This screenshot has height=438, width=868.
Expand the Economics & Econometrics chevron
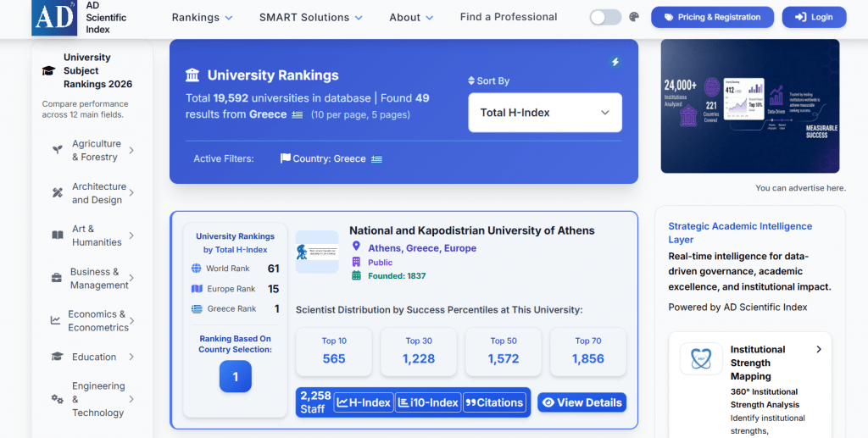coord(131,320)
